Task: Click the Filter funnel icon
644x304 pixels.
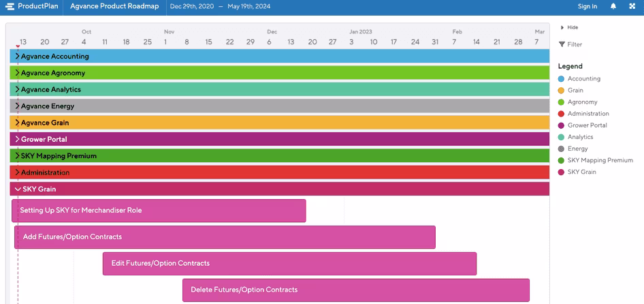Action: pyautogui.click(x=562, y=44)
